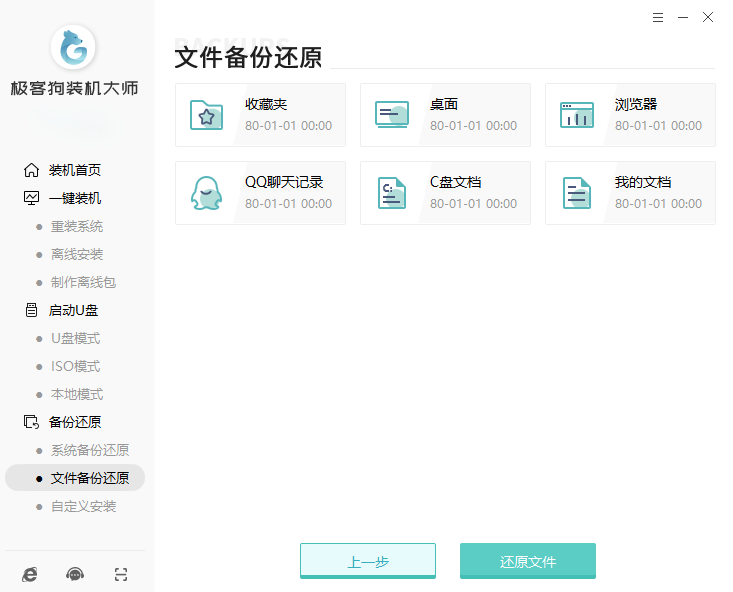This screenshot has width=733, height=592.
Task: Click the scan frame icon at bottom left
Action: point(120,574)
